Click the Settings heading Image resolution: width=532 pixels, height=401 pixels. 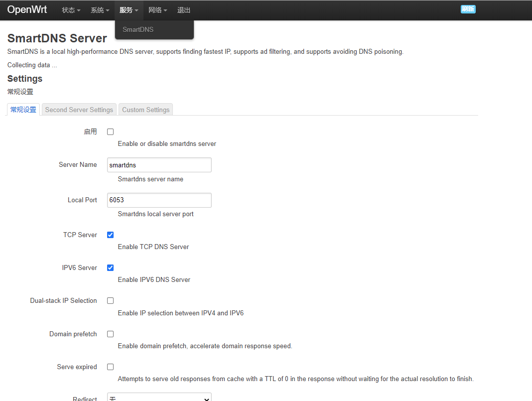25,79
